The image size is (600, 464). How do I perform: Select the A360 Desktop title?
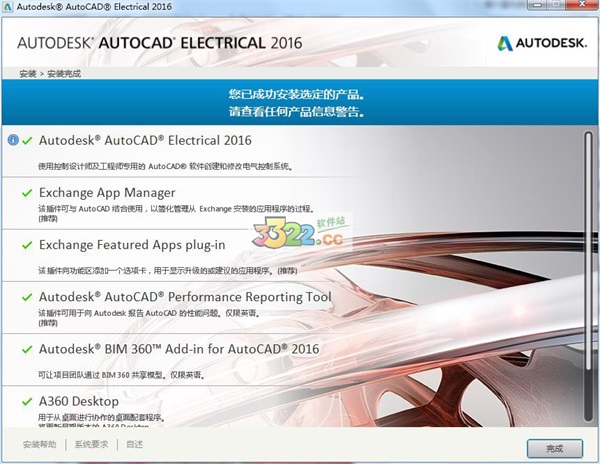point(79,401)
